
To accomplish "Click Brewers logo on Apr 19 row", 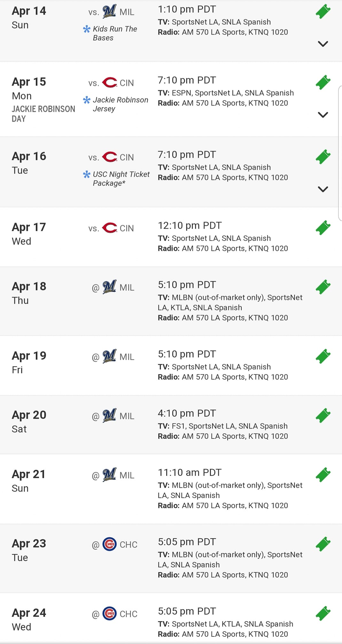I will 109,356.
